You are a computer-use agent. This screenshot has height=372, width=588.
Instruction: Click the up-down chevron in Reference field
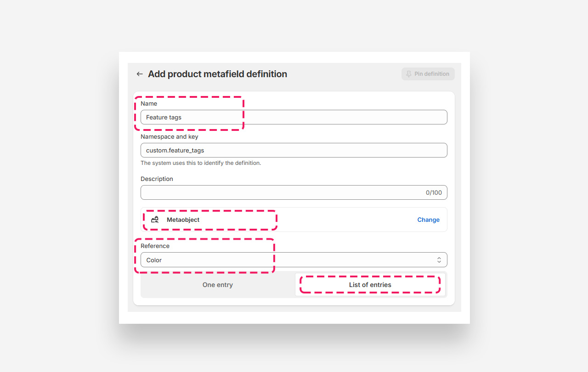pos(439,260)
